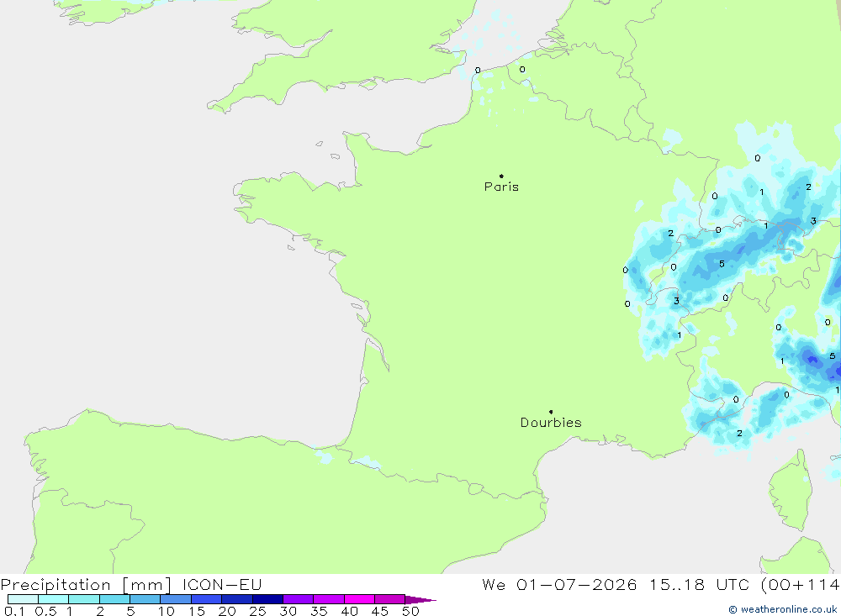
Task: Pick the 1 to 2 mm legend swatch
Action: pos(84,599)
